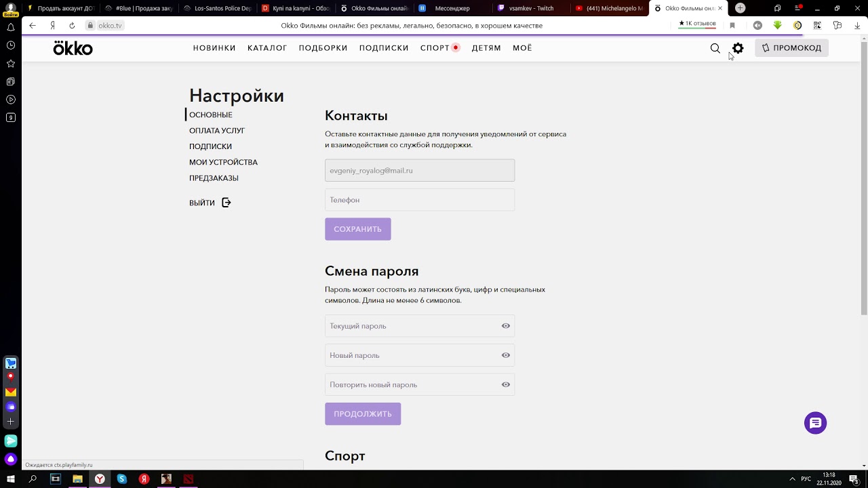Screen dimensions: 868x488
Task: Select ПОДПИСКИ in settings sidebar
Action: coord(210,146)
